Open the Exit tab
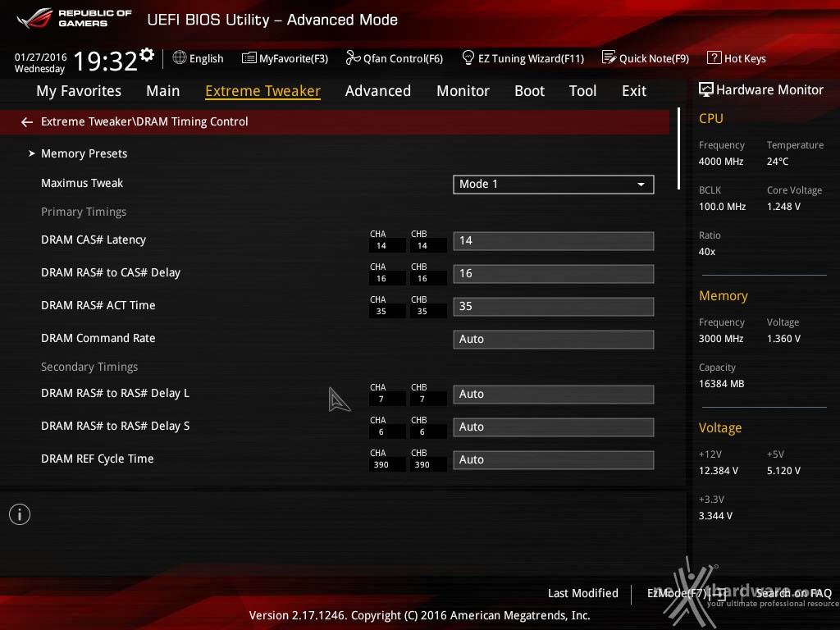Viewport: 840px width, 630px height. 634,91
